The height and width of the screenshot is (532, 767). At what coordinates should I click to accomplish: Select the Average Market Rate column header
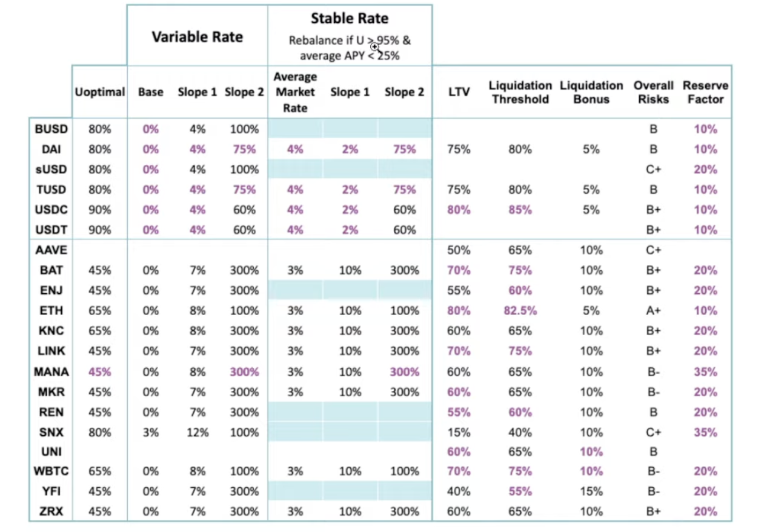coord(295,93)
